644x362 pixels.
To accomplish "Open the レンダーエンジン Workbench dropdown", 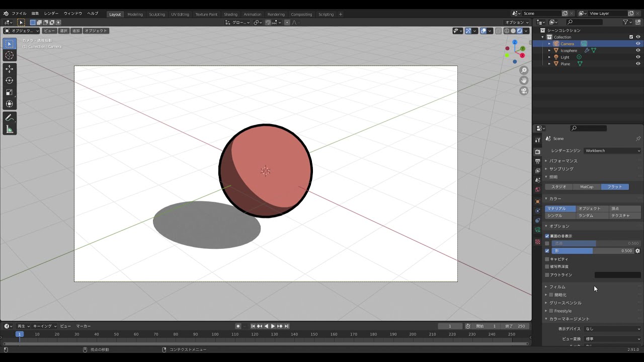I will point(612,151).
